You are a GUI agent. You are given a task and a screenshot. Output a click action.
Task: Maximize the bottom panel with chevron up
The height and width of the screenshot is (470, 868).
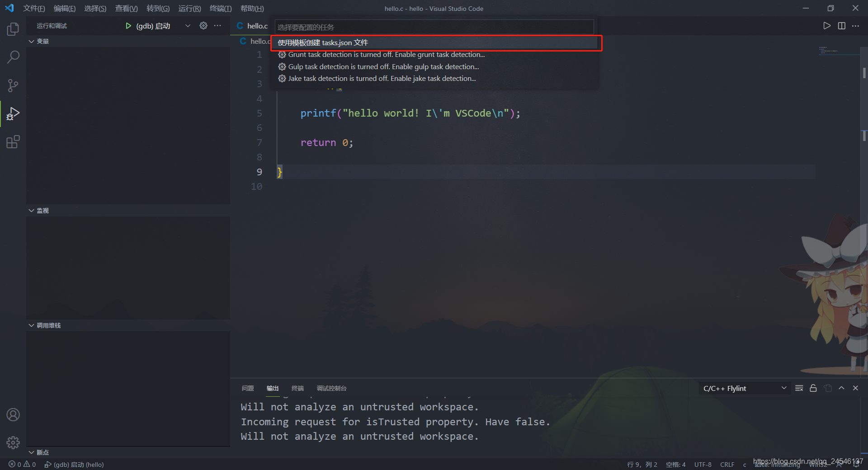(x=841, y=388)
